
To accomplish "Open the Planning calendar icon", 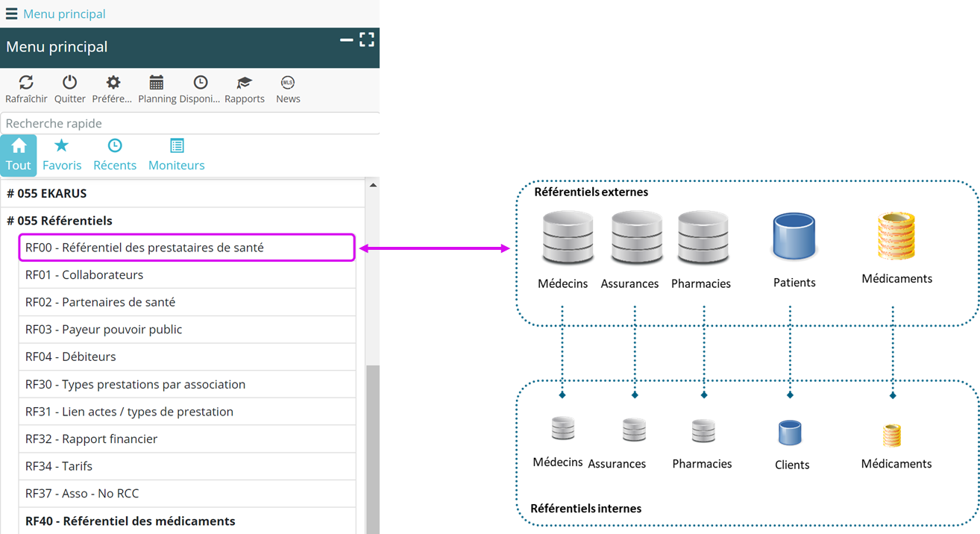I will (x=157, y=83).
